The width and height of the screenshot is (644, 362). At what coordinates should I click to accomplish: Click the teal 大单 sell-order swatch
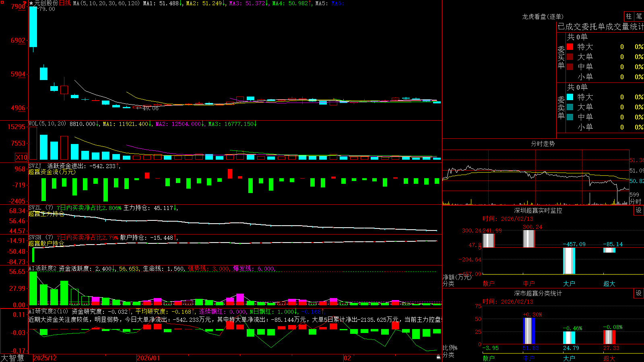570,107
